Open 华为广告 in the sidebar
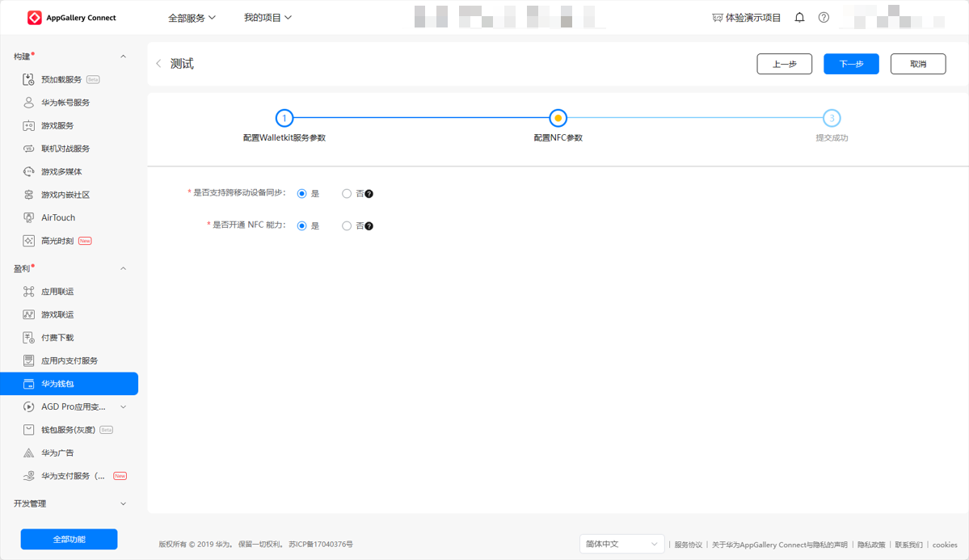969x560 pixels. [57, 453]
